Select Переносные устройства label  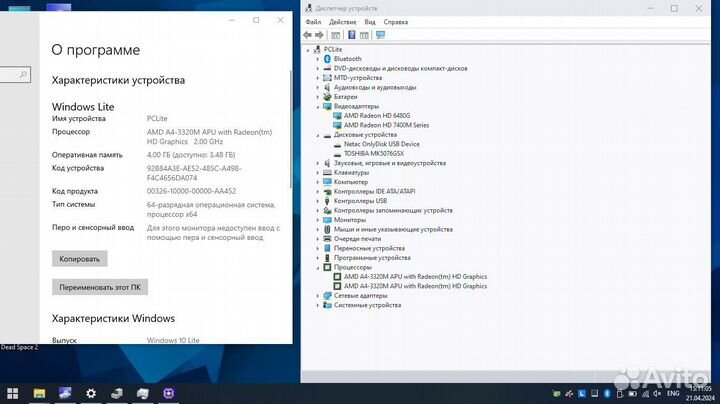coord(369,248)
